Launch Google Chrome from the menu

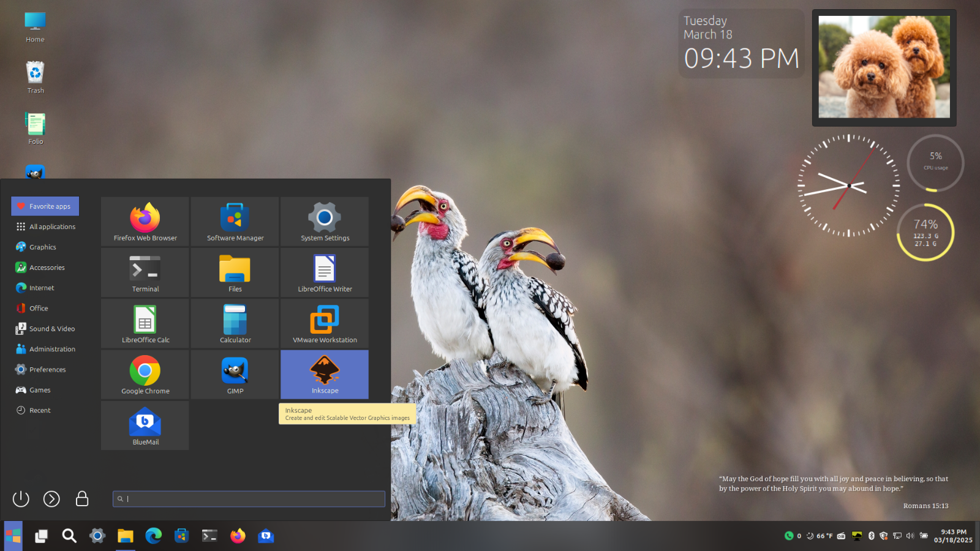(x=145, y=374)
